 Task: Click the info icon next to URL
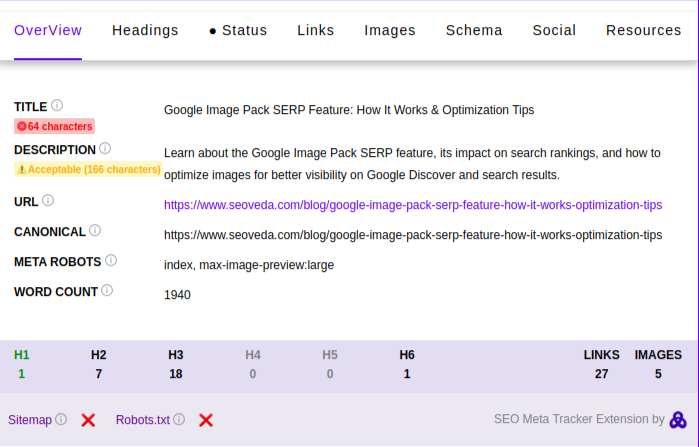click(48, 201)
